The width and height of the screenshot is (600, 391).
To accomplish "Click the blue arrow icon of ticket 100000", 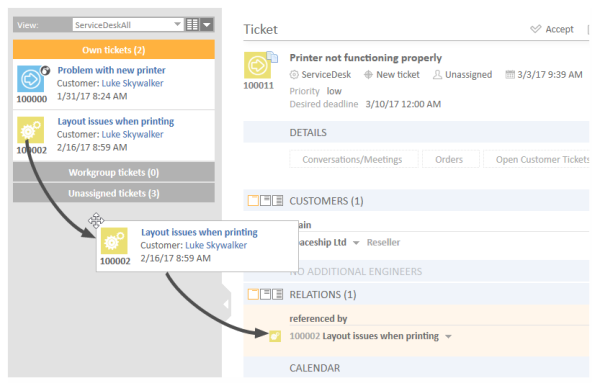I will click(x=31, y=79).
